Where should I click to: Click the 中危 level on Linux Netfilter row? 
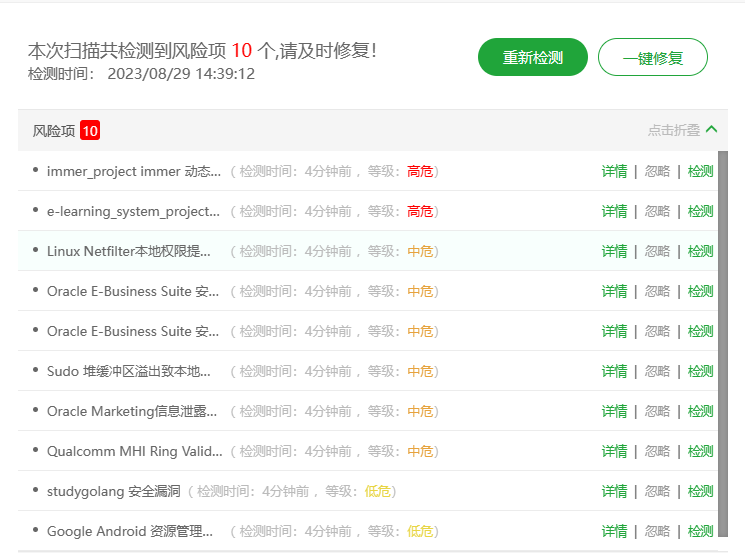[420, 251]
